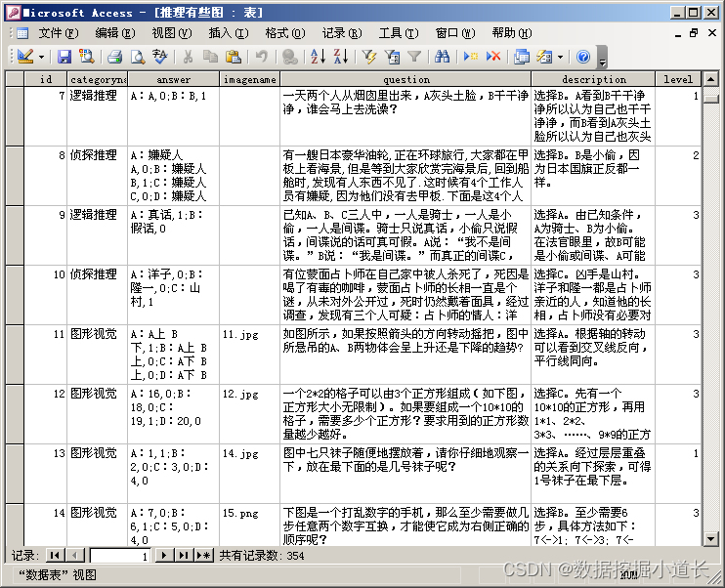Click the Undo arrow icon
The height and width of the screenshot is (588, 725).
click(x=261, y=57)
